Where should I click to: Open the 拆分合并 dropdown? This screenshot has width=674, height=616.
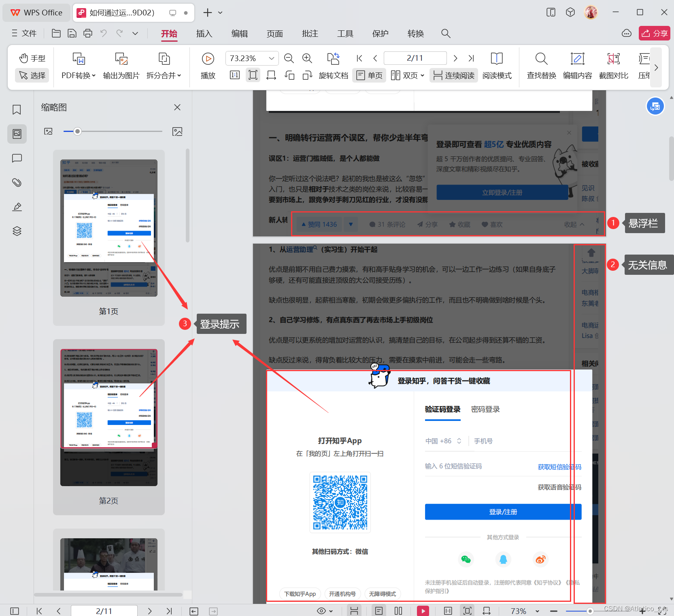click(164, 66)
